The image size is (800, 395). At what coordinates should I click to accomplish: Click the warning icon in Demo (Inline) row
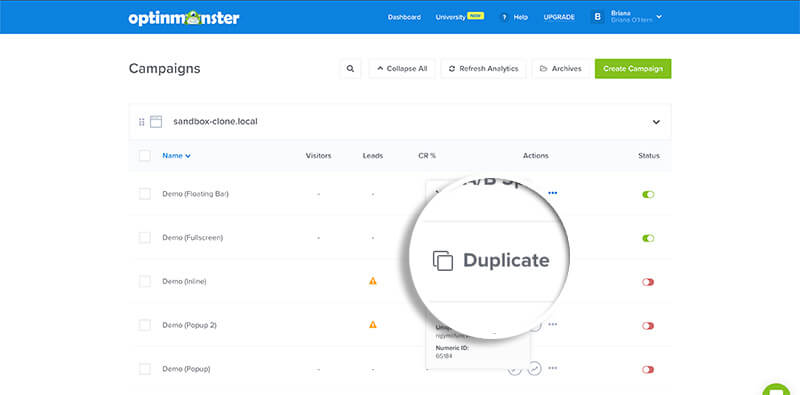373,281
